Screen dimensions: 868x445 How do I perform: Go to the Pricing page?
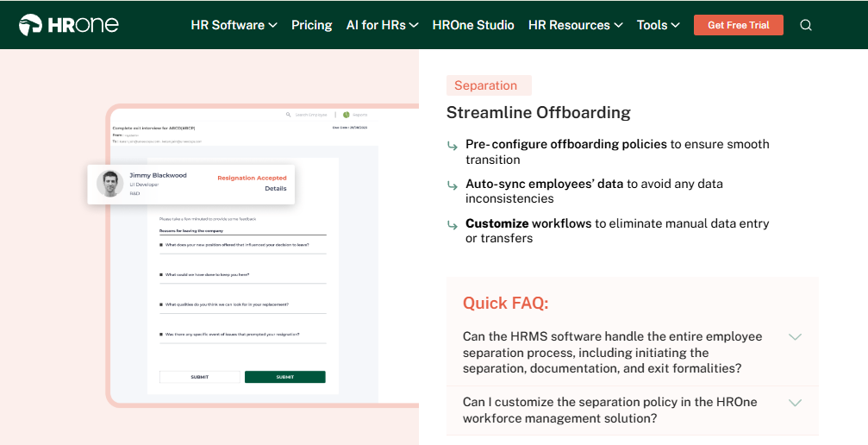pos(312,25)
